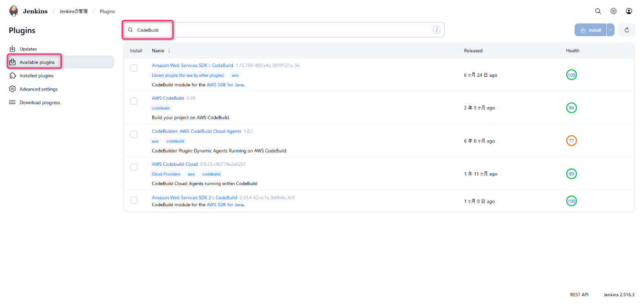Image resolution: width=644 pixels, height=305 pixels.
Task: Click '1 年 11 ヶ月 ago' release date
Action: pyautogui.click(x=481, y=174)
